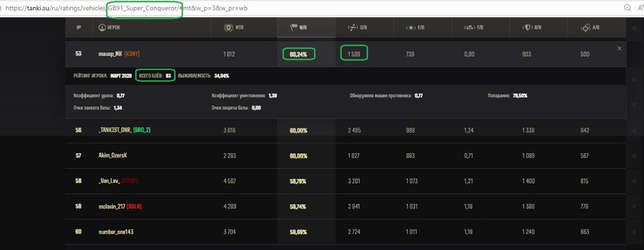Click blocked value 1 380 of mclovin_217

tap(528, 206)
